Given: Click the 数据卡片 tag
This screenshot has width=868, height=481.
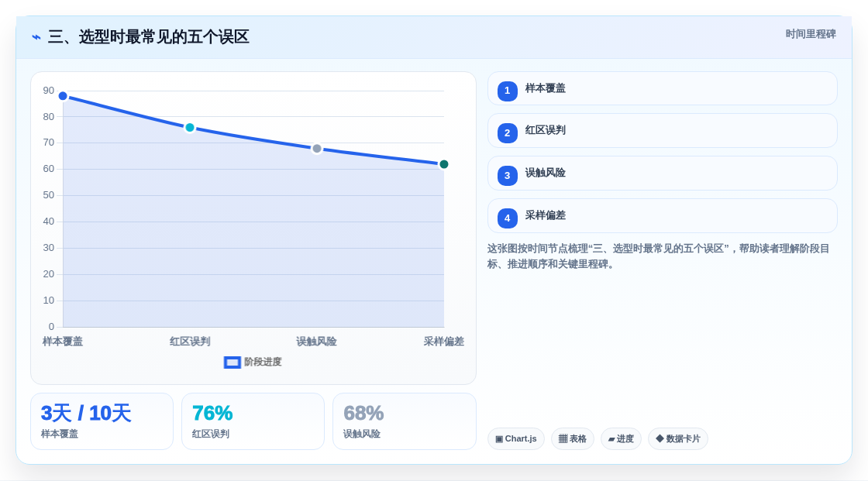Looking at the screenshot, I should tap(678, 439).
